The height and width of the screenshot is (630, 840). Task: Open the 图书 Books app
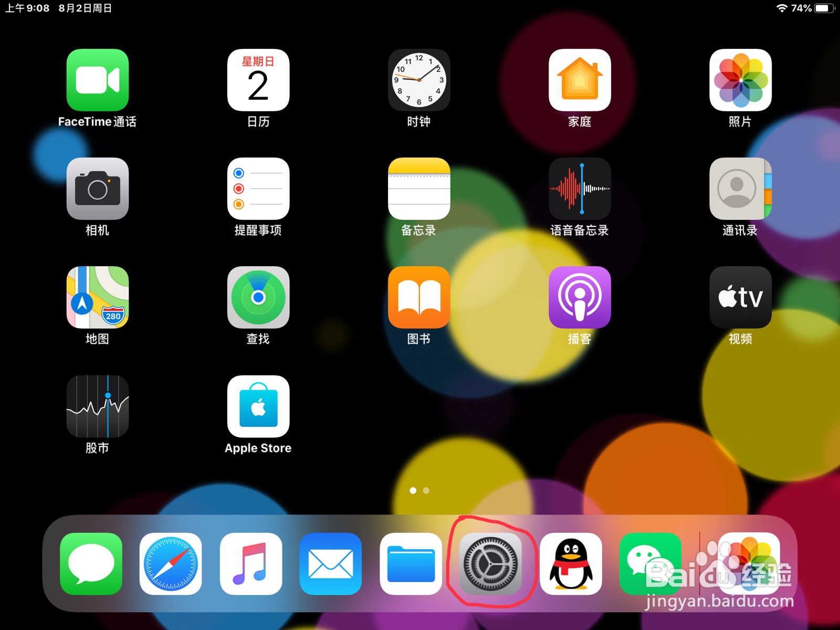pyautogui.click(x=419, y=297)
